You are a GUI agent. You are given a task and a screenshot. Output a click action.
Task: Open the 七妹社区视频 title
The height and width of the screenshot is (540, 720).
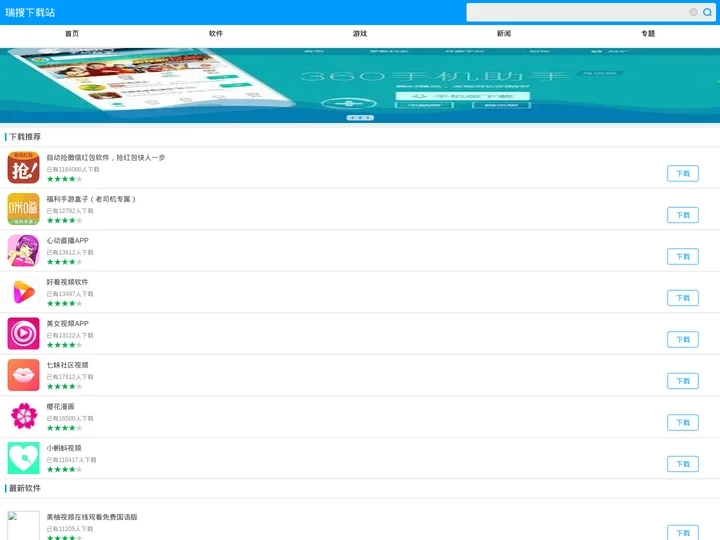click(68, 365)
